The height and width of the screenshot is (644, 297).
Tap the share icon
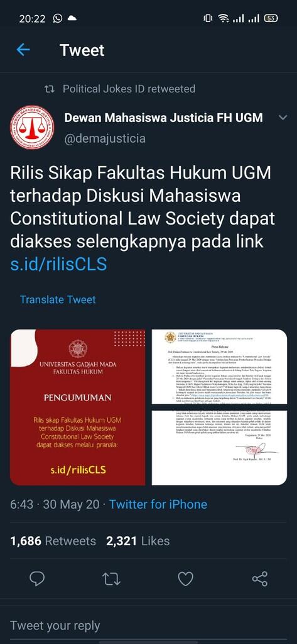pyautogui.click(x=260, y=579)
